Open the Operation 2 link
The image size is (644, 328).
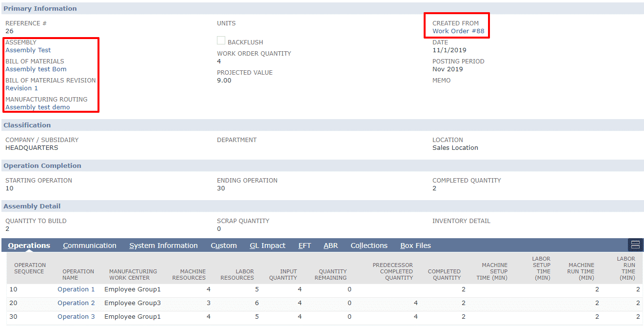(76, 303)
